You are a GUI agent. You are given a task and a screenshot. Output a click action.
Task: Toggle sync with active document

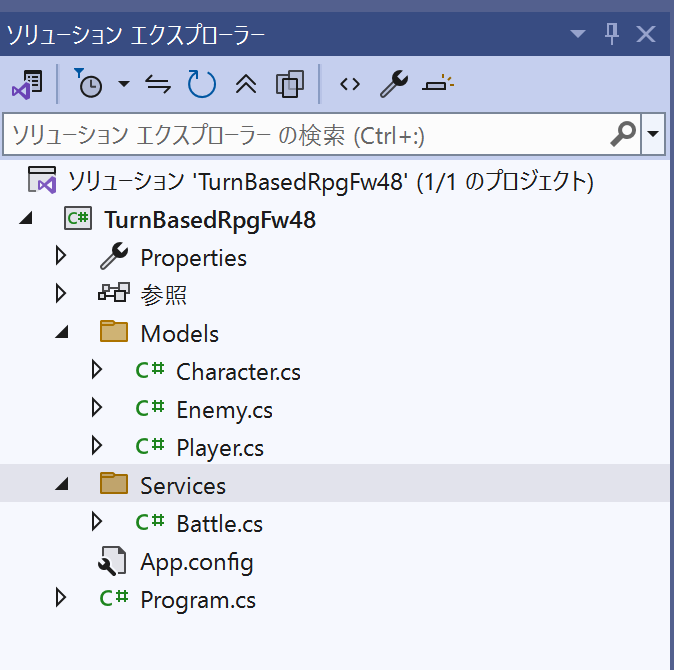pos(158,84)
